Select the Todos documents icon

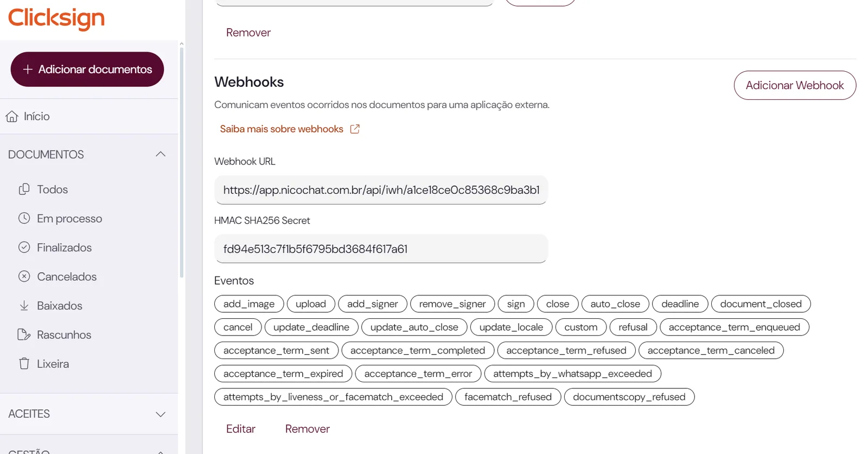pos(24,190)
